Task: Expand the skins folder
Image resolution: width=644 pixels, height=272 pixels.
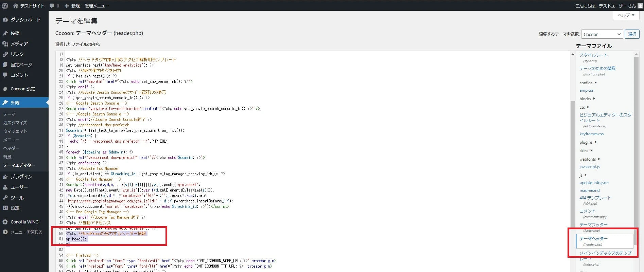Action: (x=586, y=151)
